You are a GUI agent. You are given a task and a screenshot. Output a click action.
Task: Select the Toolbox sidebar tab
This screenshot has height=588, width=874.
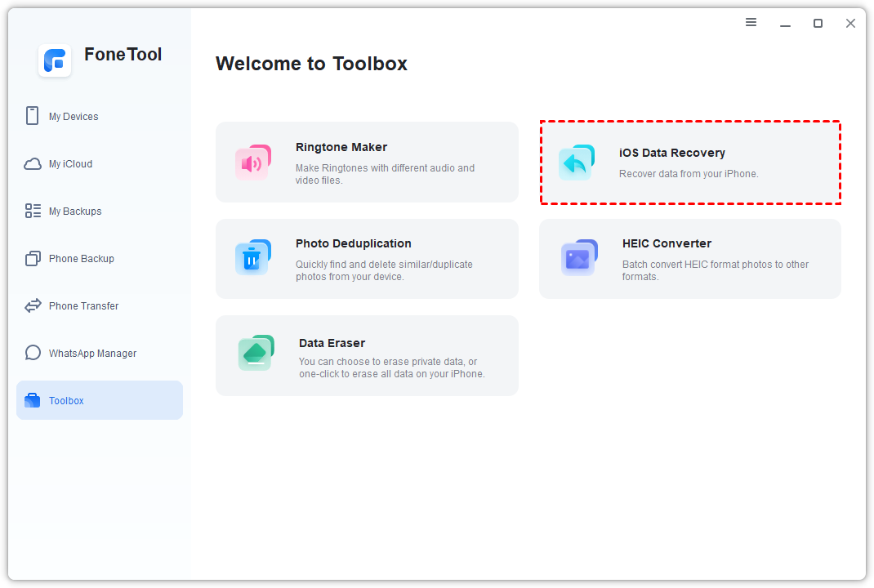click(66, 401)
